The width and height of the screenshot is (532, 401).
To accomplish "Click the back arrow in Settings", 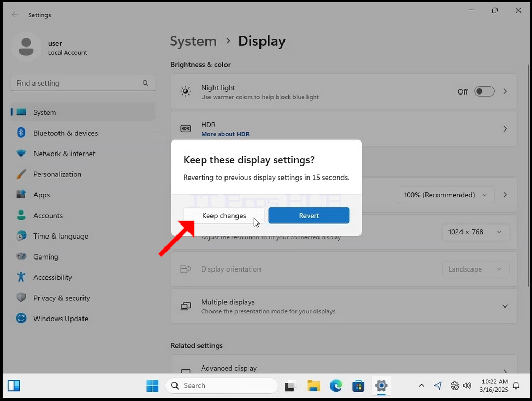I will [x=15, y=15].
